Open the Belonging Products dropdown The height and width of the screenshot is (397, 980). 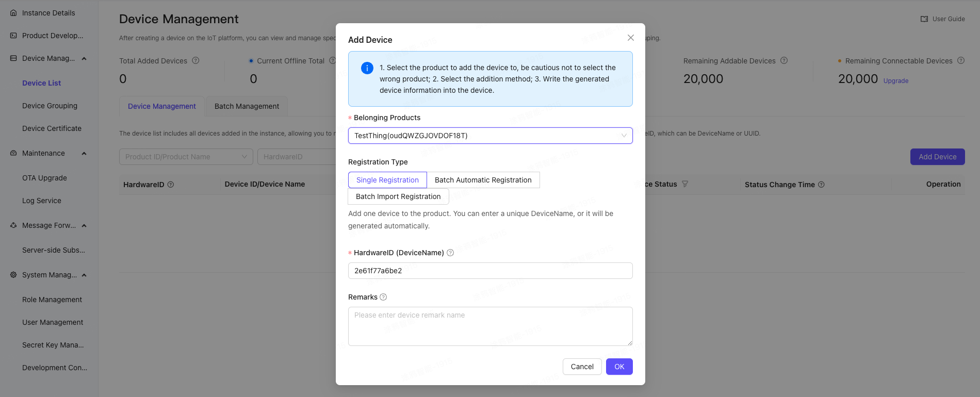[x=490, y=136]
